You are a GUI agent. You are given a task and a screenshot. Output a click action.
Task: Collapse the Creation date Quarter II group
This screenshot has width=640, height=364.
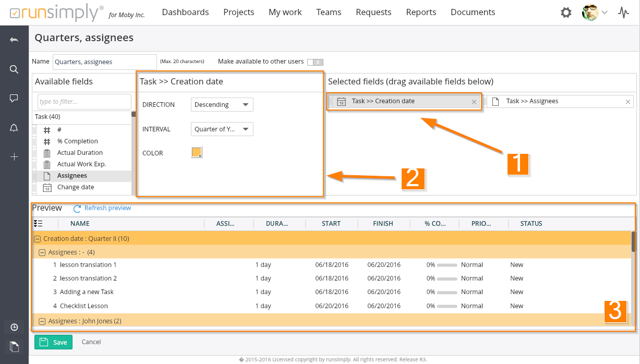37,239
